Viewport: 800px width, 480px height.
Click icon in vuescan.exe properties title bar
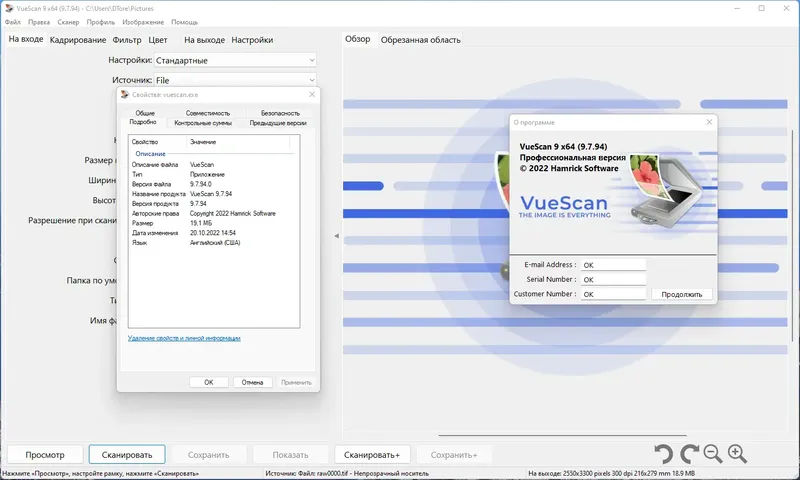pyautogui.click(x=125, y=94)
